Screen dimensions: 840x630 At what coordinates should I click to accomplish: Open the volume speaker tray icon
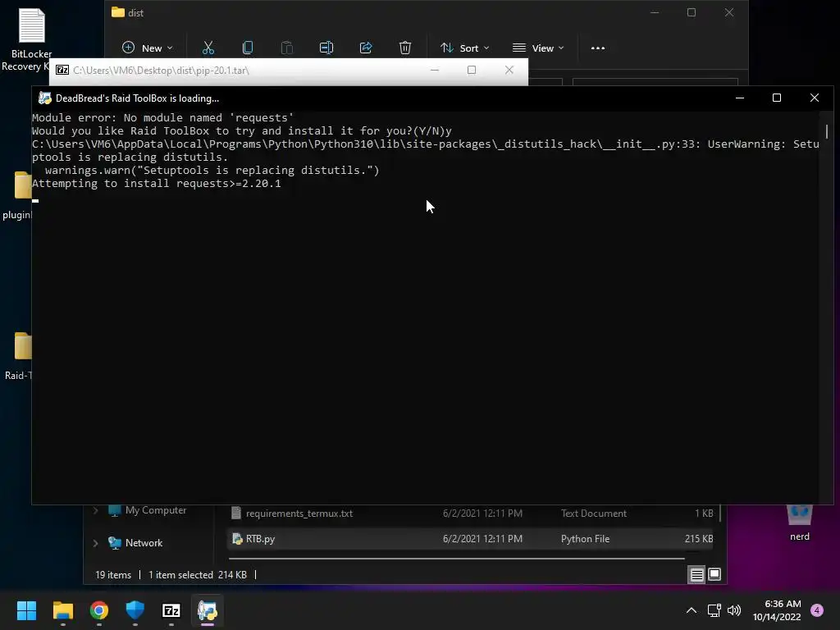tap(734, 610)
